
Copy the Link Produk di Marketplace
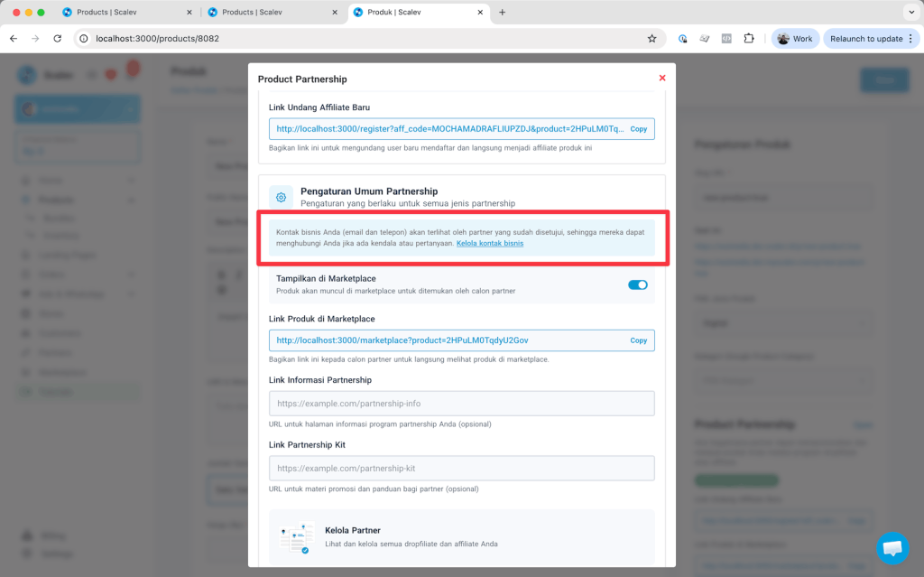[x=638, y=340]
